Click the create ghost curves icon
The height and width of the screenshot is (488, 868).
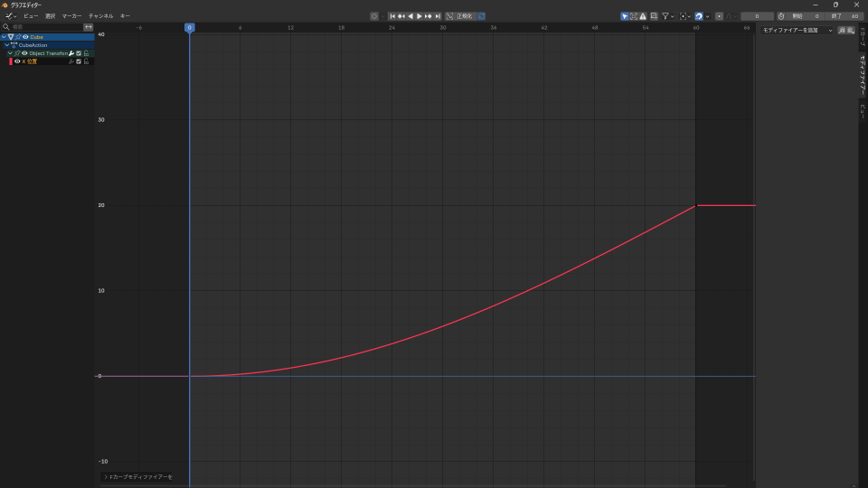pyautogui.click(x=654, y=16)
